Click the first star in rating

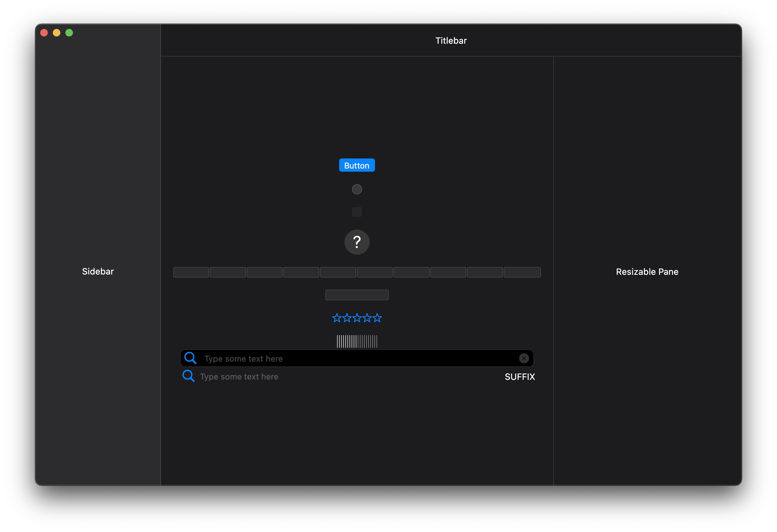(337, 318)
